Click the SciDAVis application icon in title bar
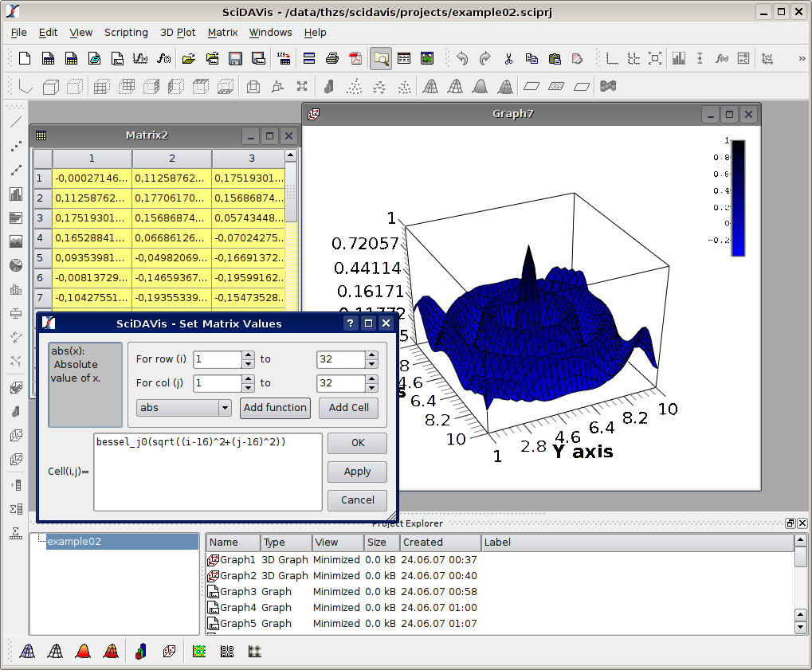 tap(14, 11)
